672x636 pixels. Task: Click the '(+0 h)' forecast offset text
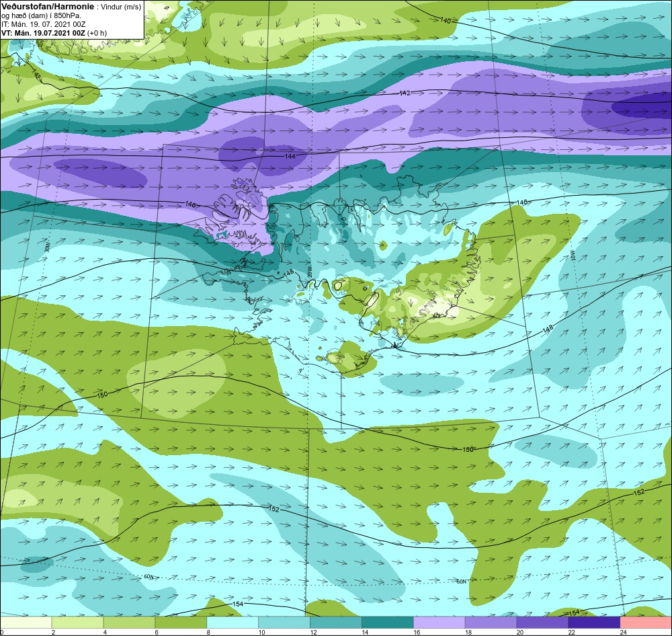tap(97, 33)
